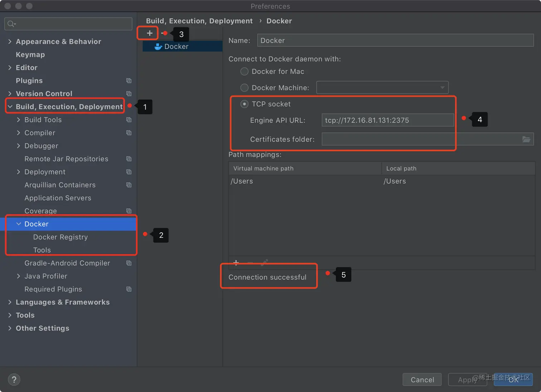The width and height of the screenshot is (541, 392).
Task: Select the Docker Machine radio option
Action: click(244, 88)
